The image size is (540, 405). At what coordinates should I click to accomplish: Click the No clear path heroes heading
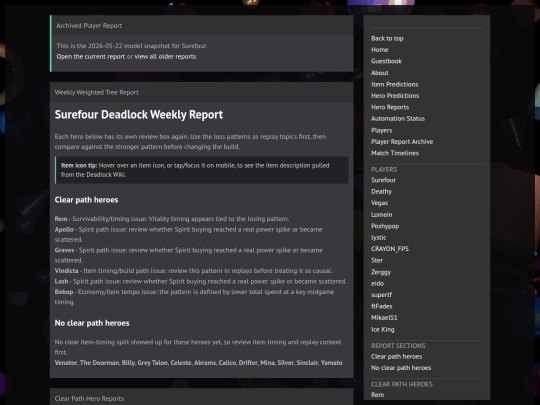[x=92, y=323]
